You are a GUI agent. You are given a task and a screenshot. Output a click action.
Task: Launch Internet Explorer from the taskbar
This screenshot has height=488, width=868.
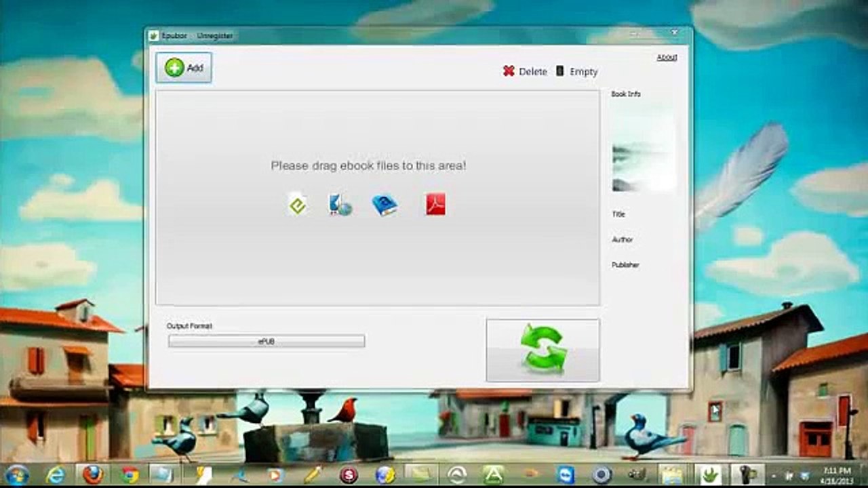(56, 474)
